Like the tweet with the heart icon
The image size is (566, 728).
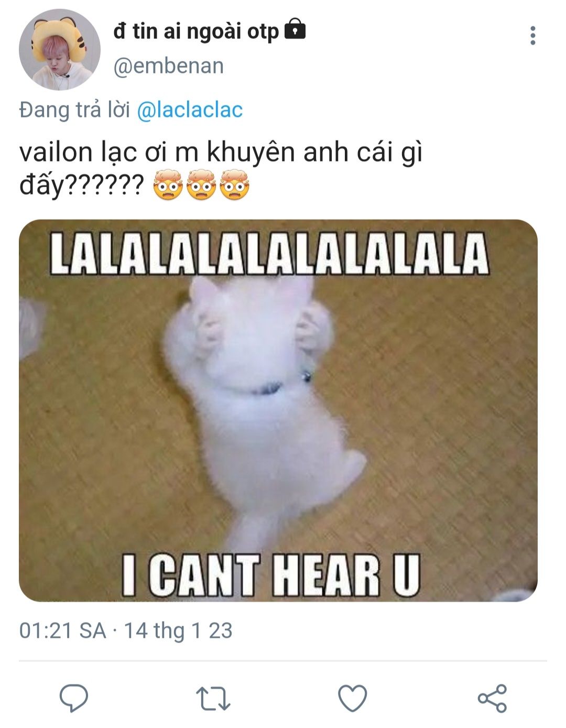click(352, 698)
